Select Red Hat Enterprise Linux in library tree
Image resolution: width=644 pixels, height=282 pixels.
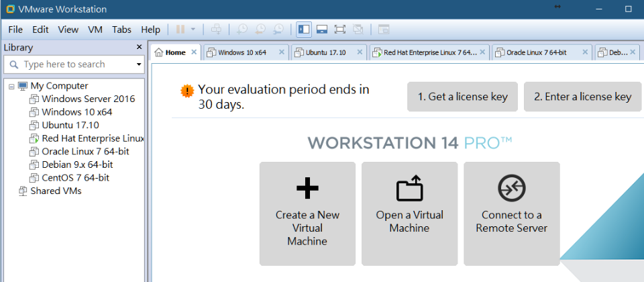(93, 138)
